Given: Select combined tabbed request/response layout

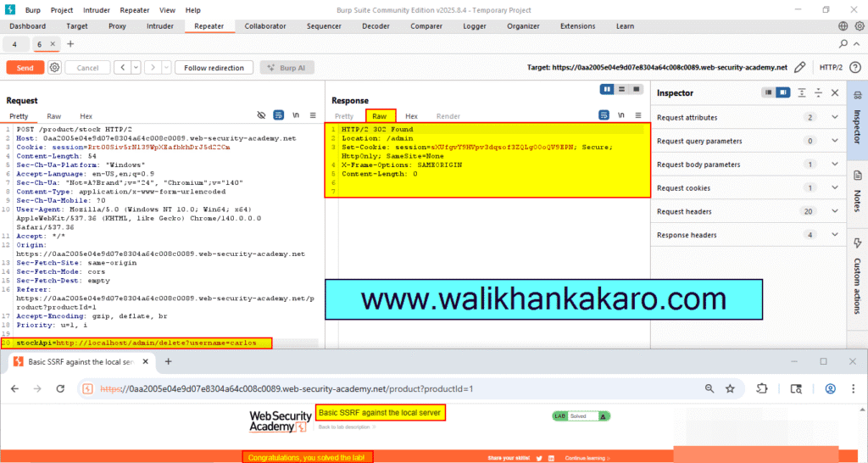Looking at the screenshot, I should 637,90.
